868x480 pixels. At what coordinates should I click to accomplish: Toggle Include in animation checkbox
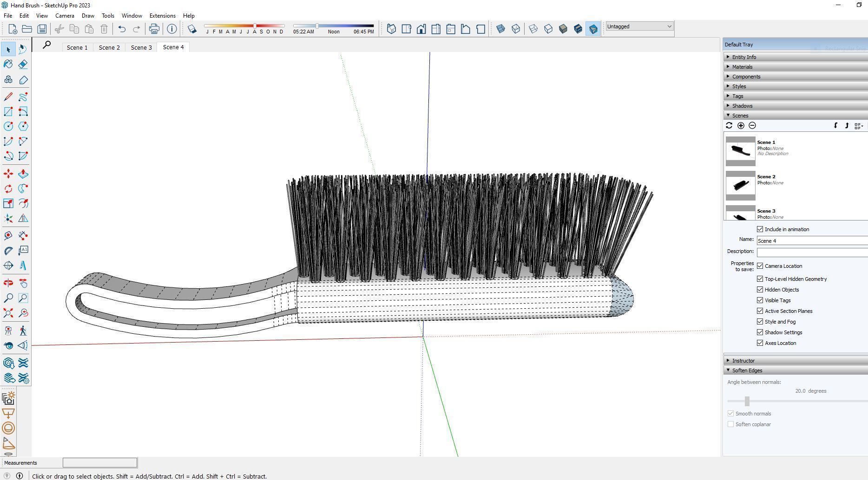click(x=760, y=229)
